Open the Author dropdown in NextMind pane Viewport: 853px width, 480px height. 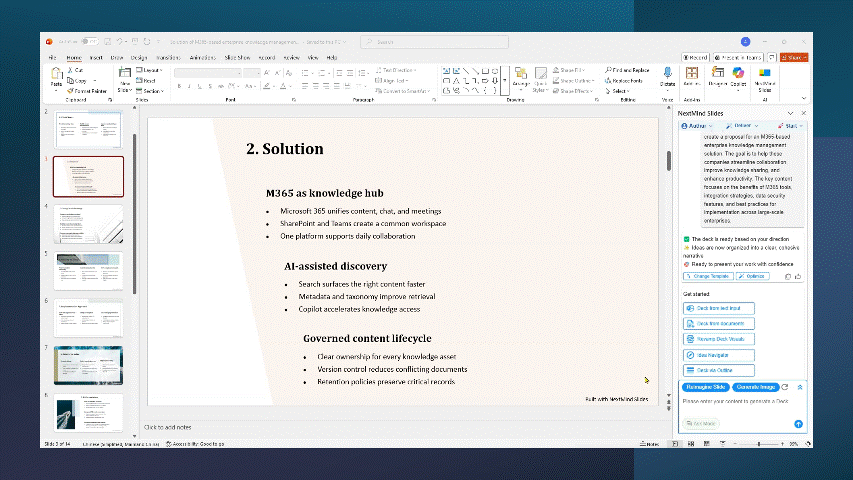pyautogui.click(x=697, y=126)
